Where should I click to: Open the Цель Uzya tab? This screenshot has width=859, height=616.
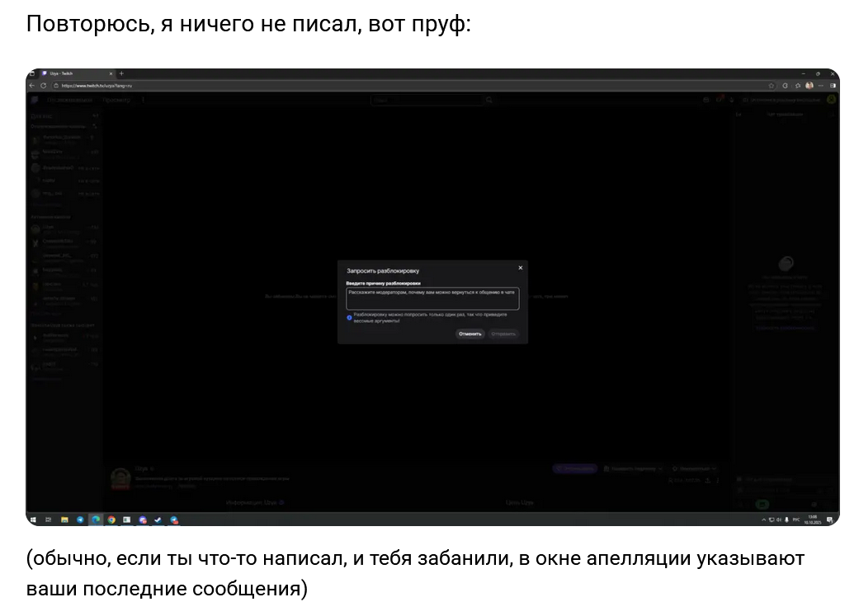[519, 502]
